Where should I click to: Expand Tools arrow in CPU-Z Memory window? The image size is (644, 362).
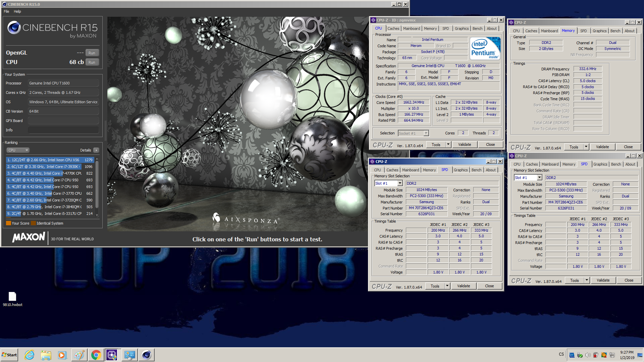pyautogui.click(x=586, y=147)
